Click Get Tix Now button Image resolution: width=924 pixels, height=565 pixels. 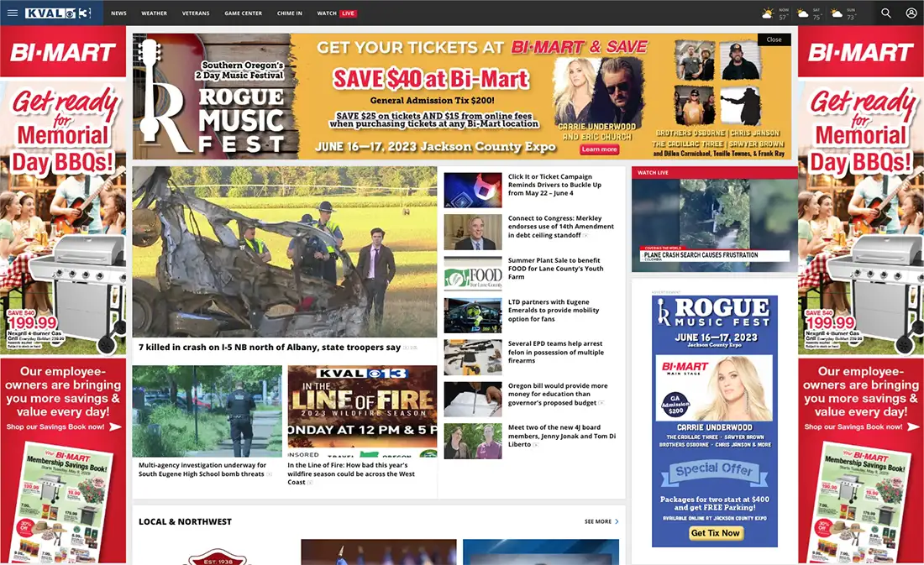(x=715, y=533)
